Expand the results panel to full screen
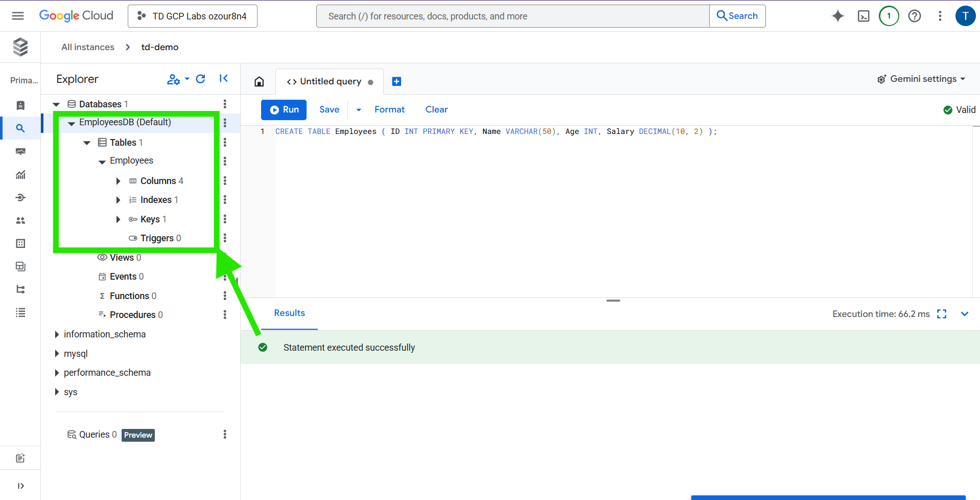980x500 pixels. pos(942,314)
